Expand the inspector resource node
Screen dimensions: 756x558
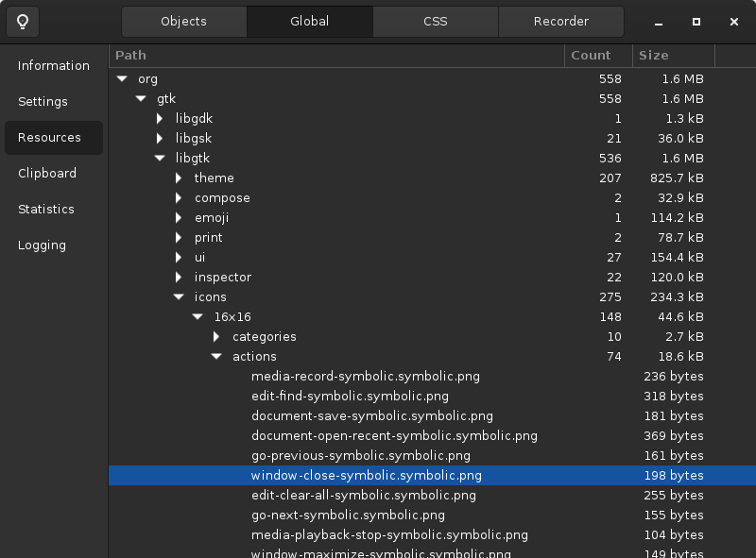178,277
